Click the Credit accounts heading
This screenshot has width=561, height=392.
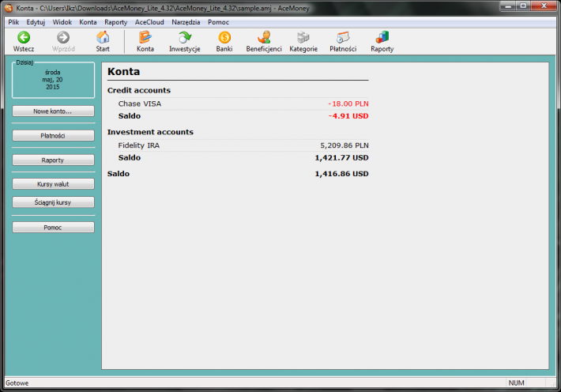click(x=139, y=90)
